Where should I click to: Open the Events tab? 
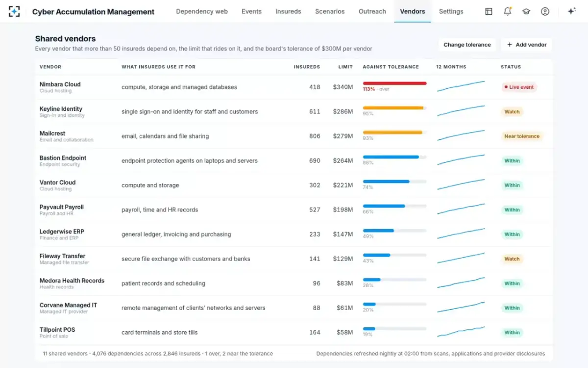click(x=251, y=11)
